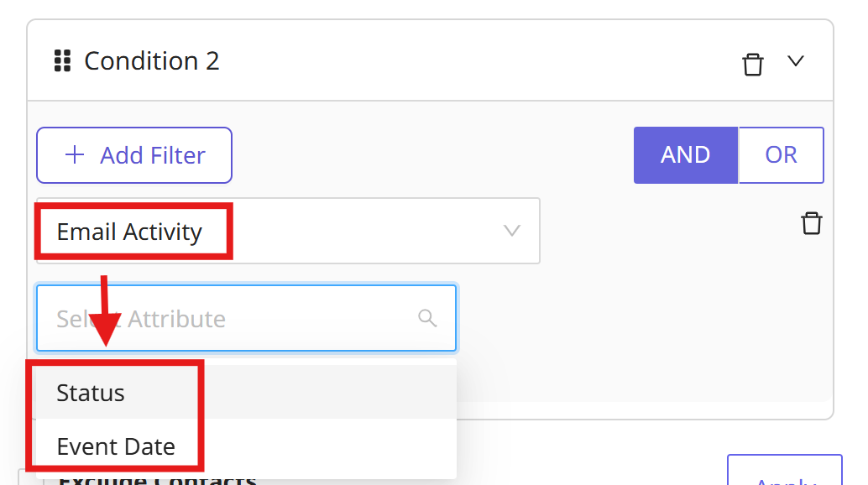Image resolution: width=868 pixels, height=485 pixels.
Task: Remove the Email Activity filter row
Action: (x=811, y=223)
